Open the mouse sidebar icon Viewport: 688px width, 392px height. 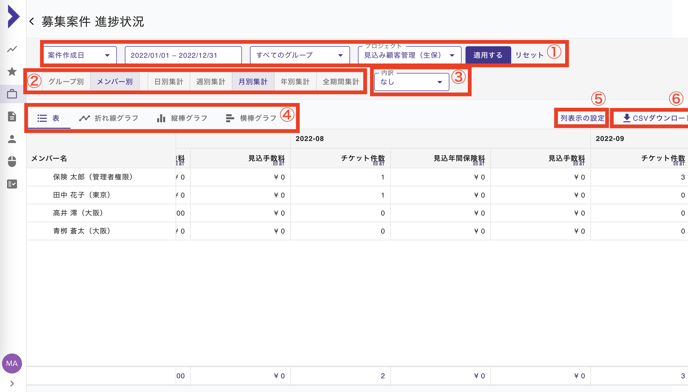[12, 162]
